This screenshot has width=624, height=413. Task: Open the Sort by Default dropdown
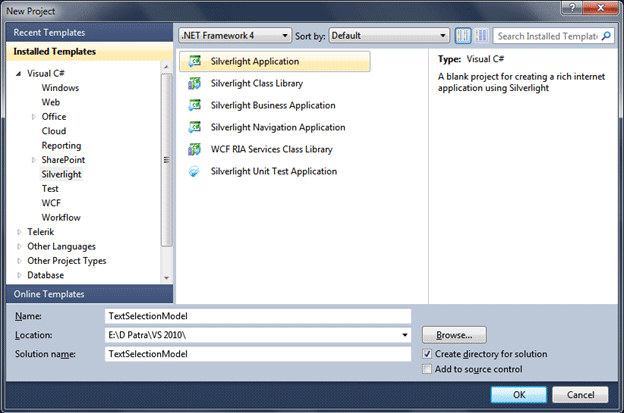[389, 36]
